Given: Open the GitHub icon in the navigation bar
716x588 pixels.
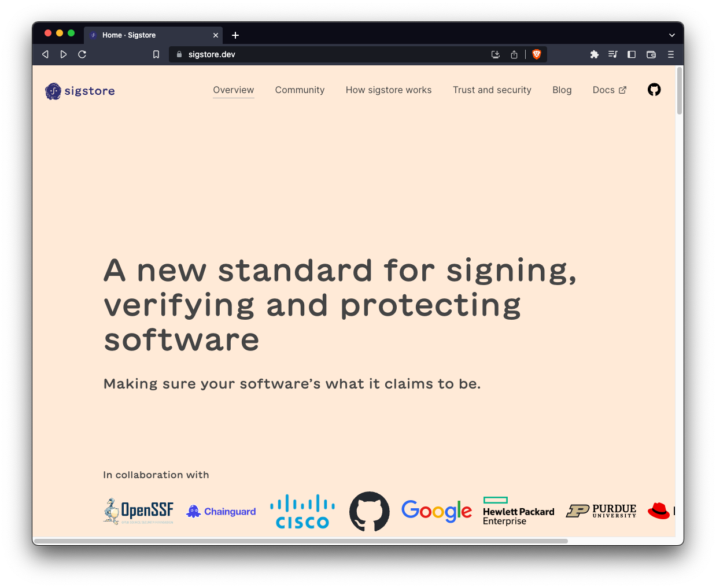Looking at the screenshot, I should point(654,90).
